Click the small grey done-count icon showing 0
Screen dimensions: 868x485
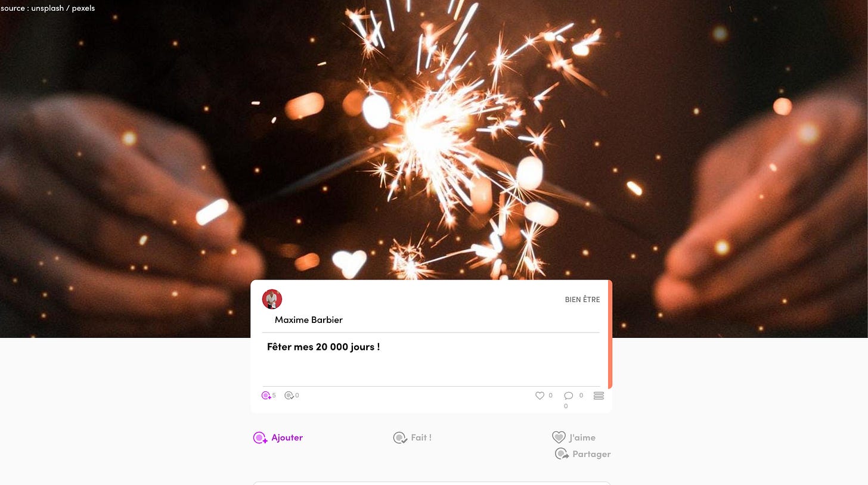click(x=289, y=396)
